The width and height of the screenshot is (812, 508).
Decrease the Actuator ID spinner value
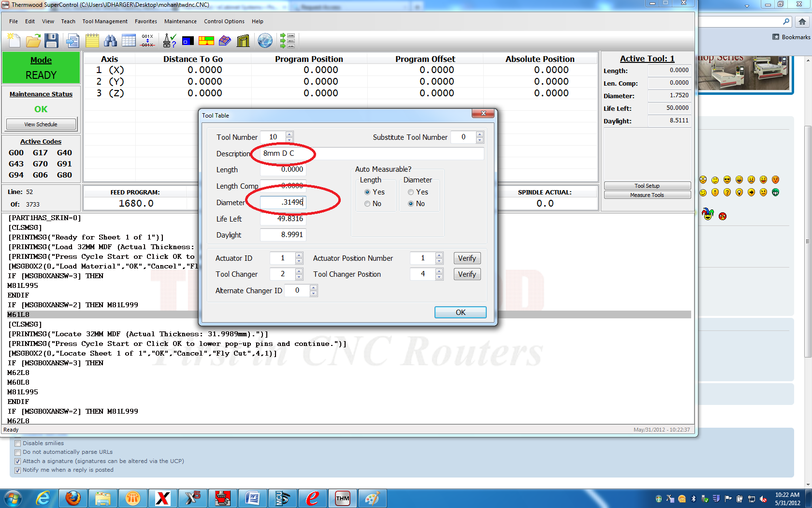(x=299, y=261)
